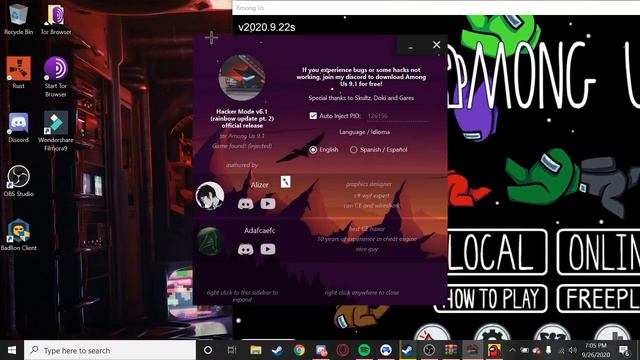Viewport: 640px width, 360px height.
Task: Open the Start Tor Browser desktop shortcut
Action: click(x=56, y=76)
